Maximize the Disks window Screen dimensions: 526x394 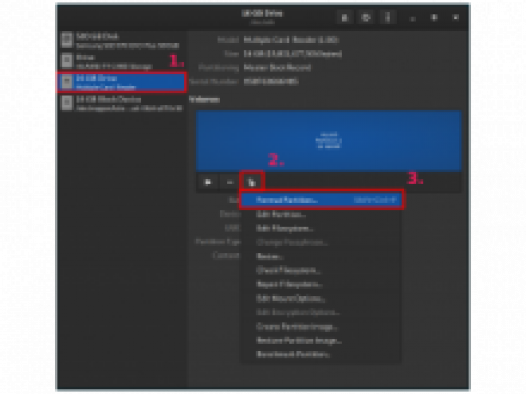(x=434, y=17)
